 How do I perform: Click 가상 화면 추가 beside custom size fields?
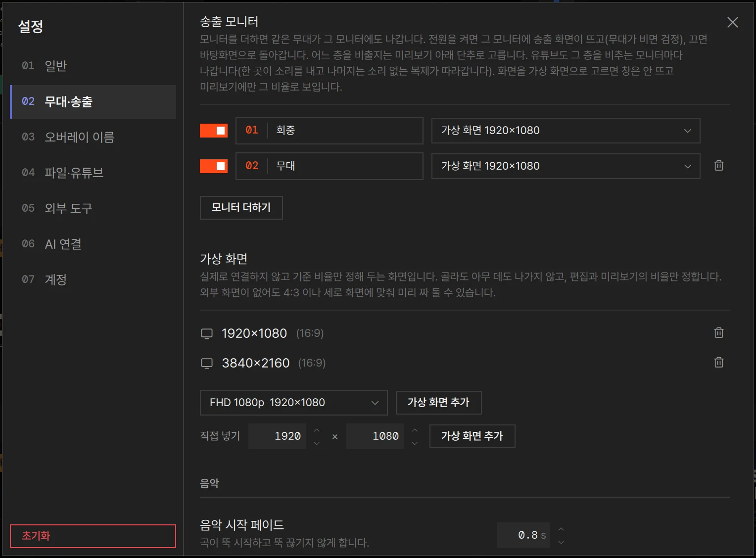pyautogui.click(x=472, y=436)
